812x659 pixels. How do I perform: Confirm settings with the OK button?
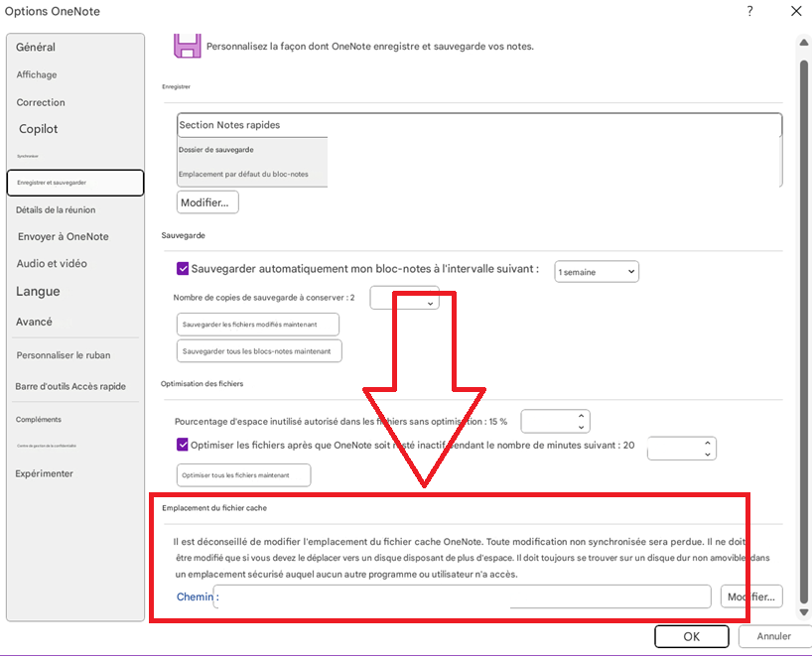click(x=691, y=636)
